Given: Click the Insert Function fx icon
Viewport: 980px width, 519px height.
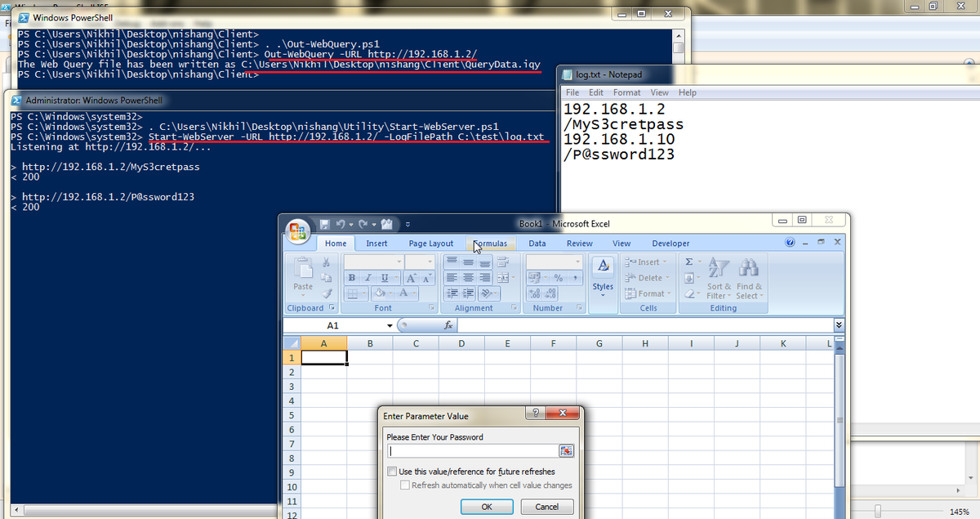Looking at the screenshot, I should coord(448,325).
